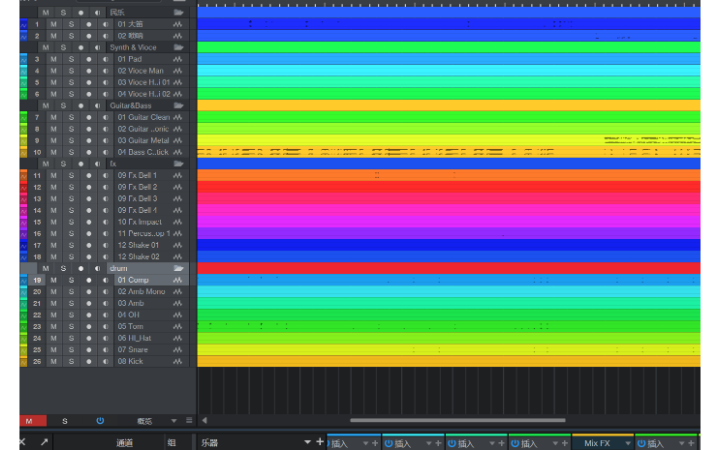The width and height of the screenshot is (720, 450).
Task: Click waveform icon on '03 Guitar Metal' track
Action: tap(178, 141)
